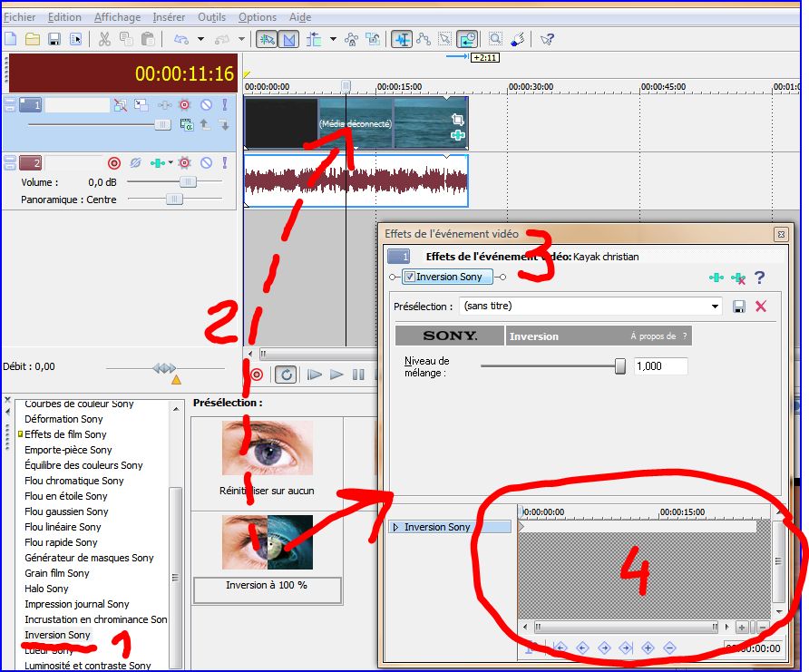Click play from start in the transport bar
This screenshot has width=809, height=672.
[314, 375]
